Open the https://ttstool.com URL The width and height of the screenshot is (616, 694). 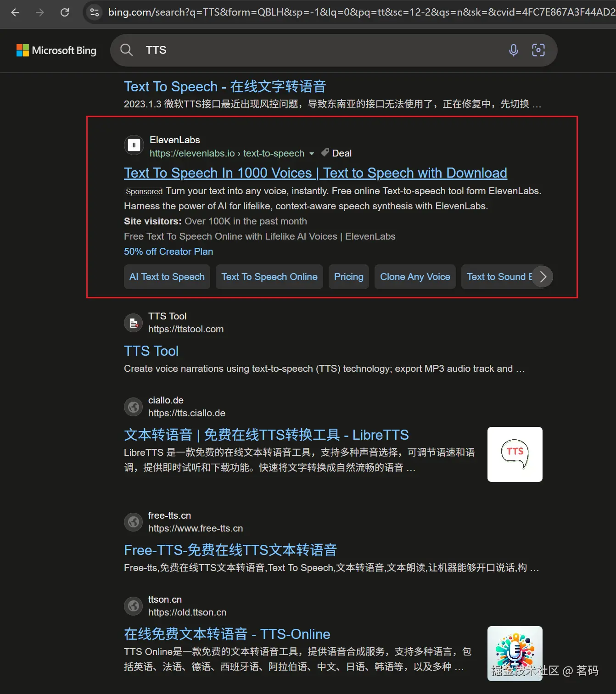click(x=186, y=329)
